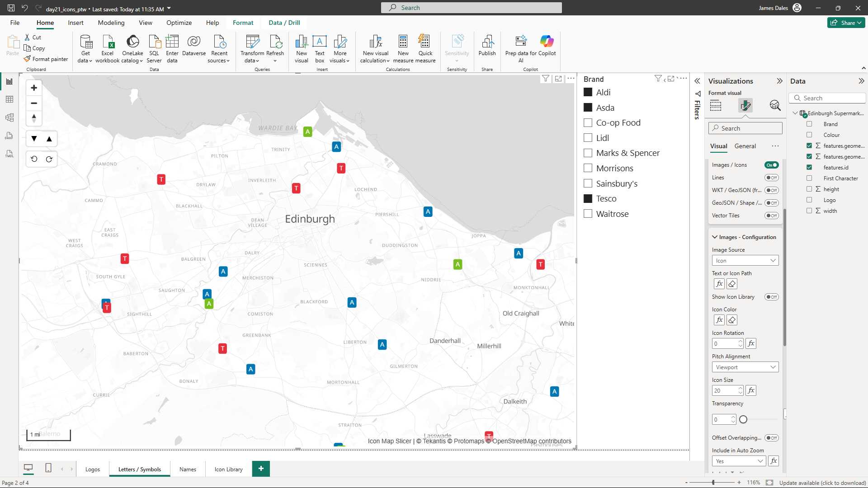The image size is (868, 488).
Task: Click the Transparency slider handle
Action: point(743,420)
